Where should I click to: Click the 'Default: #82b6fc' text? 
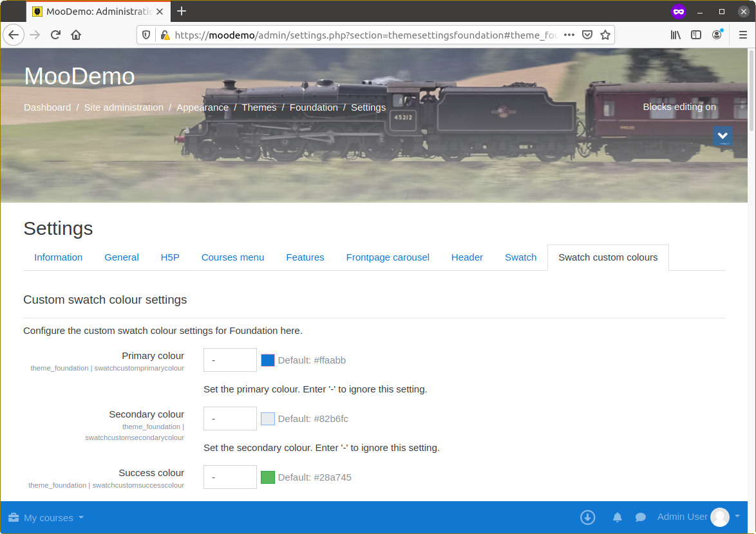click(313, 419)
